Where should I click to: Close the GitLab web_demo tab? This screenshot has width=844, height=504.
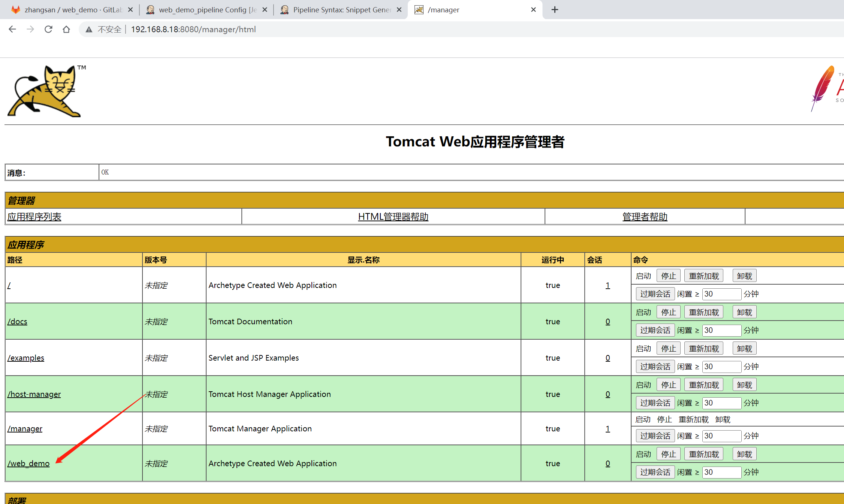[x=130, y=10]
